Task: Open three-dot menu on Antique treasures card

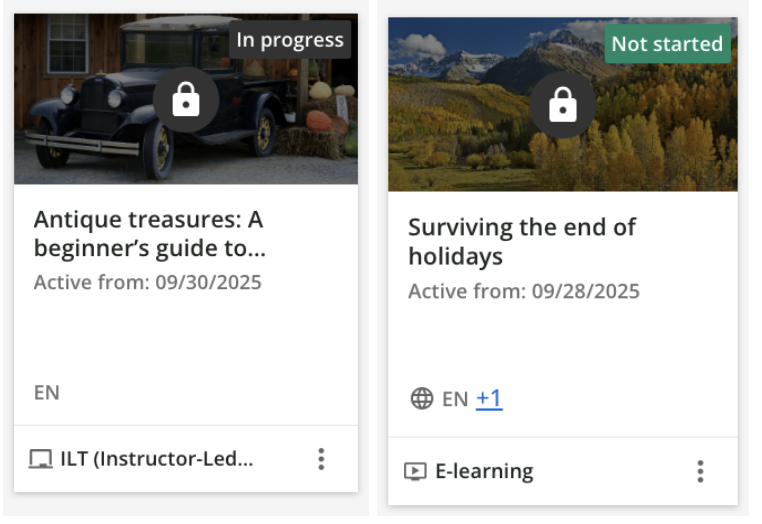Action: pos(321,459)
